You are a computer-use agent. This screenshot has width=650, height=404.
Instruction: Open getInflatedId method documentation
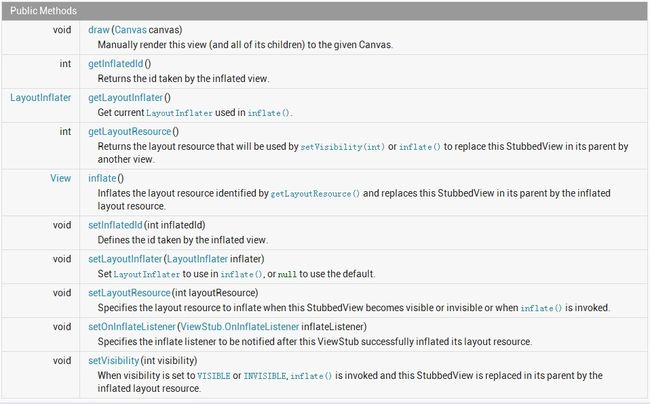pyautogui.click(x=116, y=64)
